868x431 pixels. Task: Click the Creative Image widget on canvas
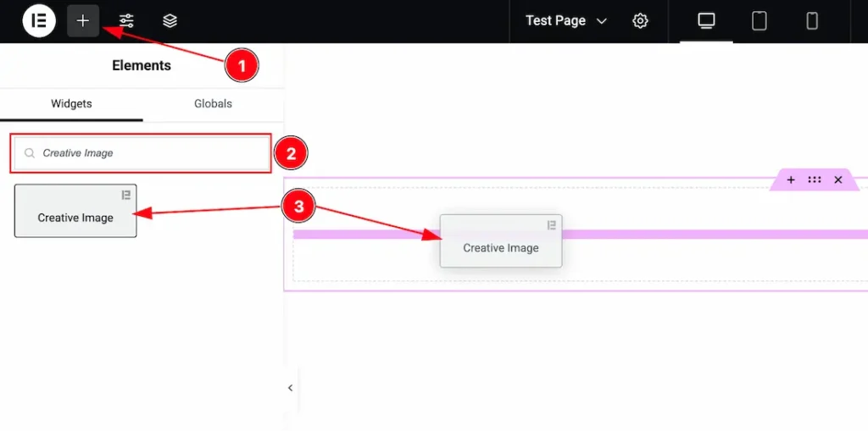500,241
